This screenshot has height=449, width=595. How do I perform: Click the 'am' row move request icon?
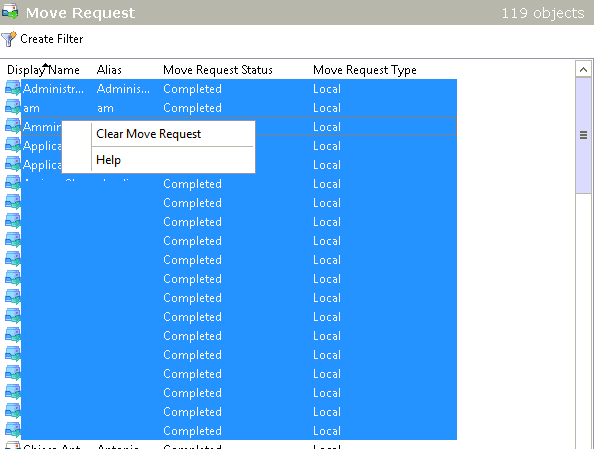pos(13,108)
